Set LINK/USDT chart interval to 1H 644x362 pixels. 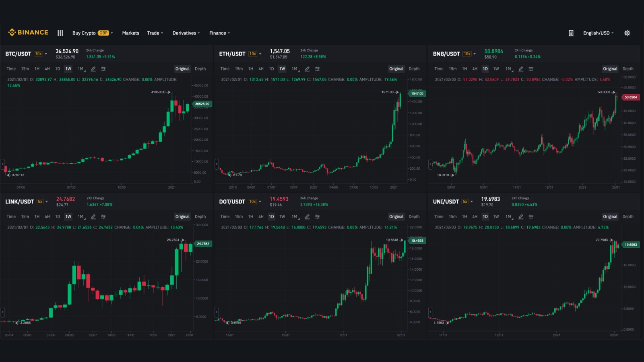(x=37, y=216)
